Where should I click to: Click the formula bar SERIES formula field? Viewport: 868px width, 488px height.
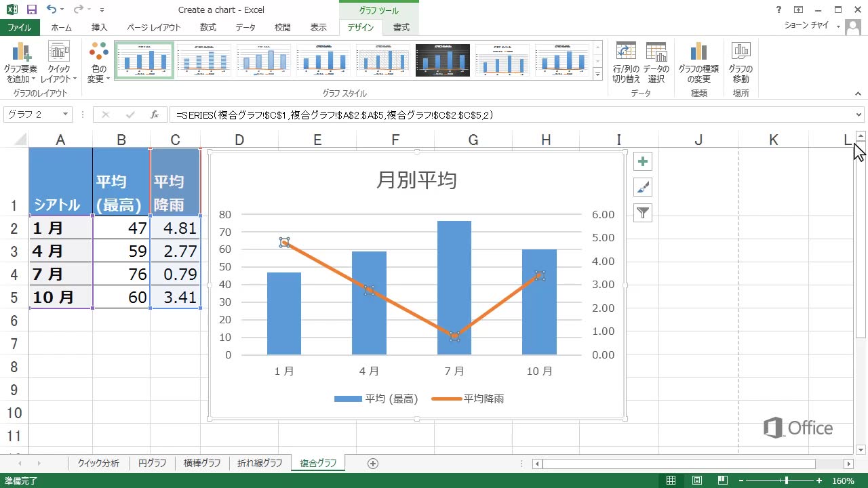(512, 115)
